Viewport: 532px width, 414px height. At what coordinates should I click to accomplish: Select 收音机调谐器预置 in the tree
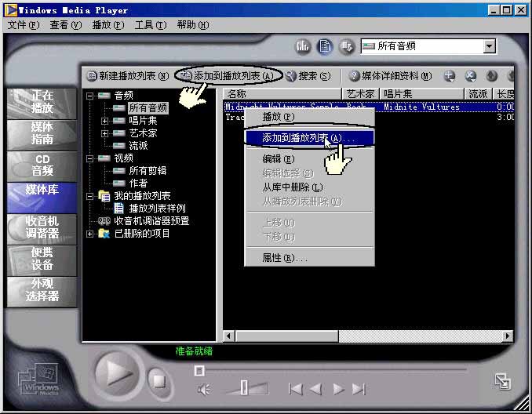pos(151,221)
